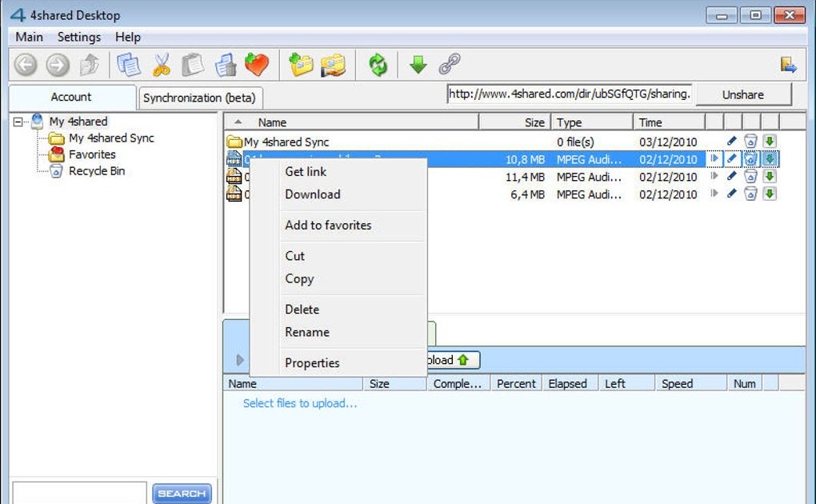Choose Copy from context menu
Image resolution: width=816 pixels, height=504 pixels.
[299, 278]
